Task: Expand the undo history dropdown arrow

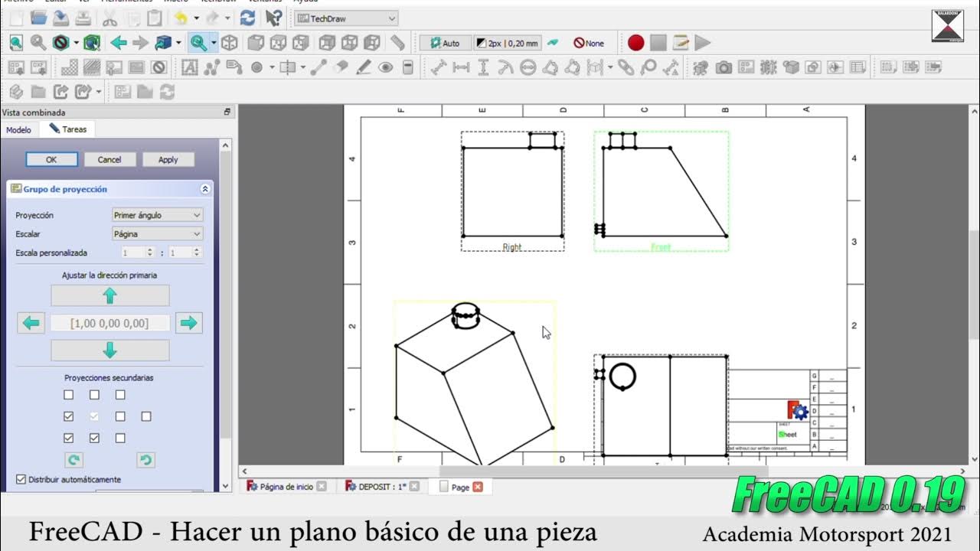Action: (196, 18)
